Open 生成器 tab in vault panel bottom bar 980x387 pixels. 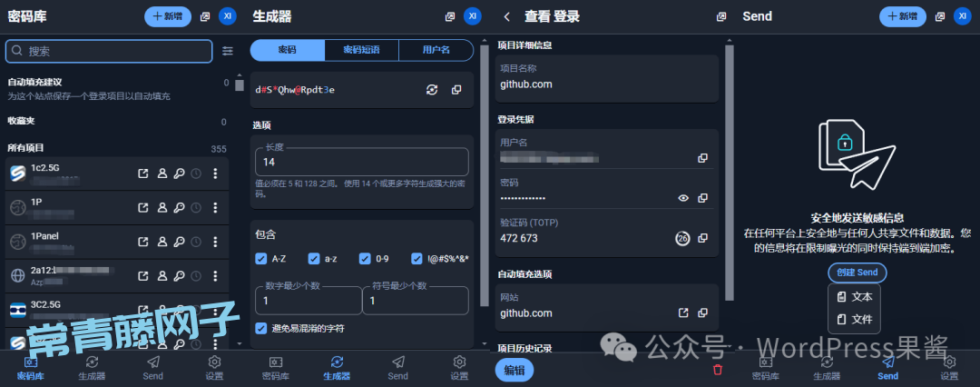[x=92, y=368]
